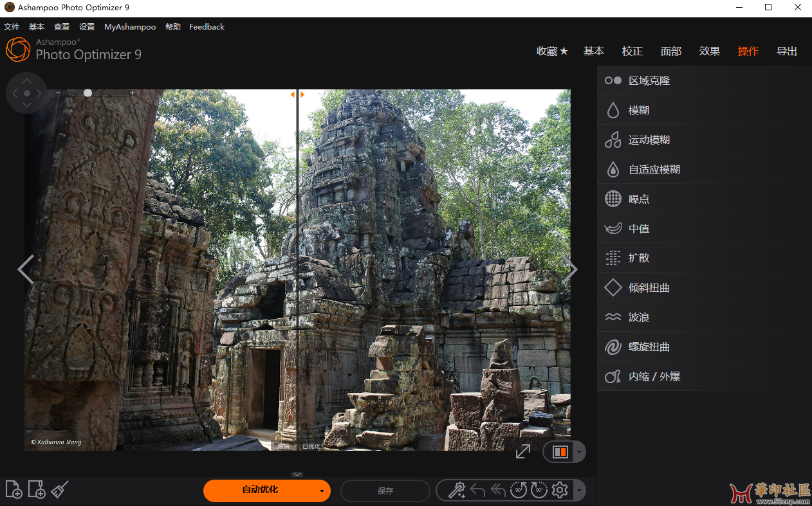This screenshot has height=506, width=812.
Task: Open the 自动优化 dropdown arrow
Action: pyautogui.click(x=322, y=491)
